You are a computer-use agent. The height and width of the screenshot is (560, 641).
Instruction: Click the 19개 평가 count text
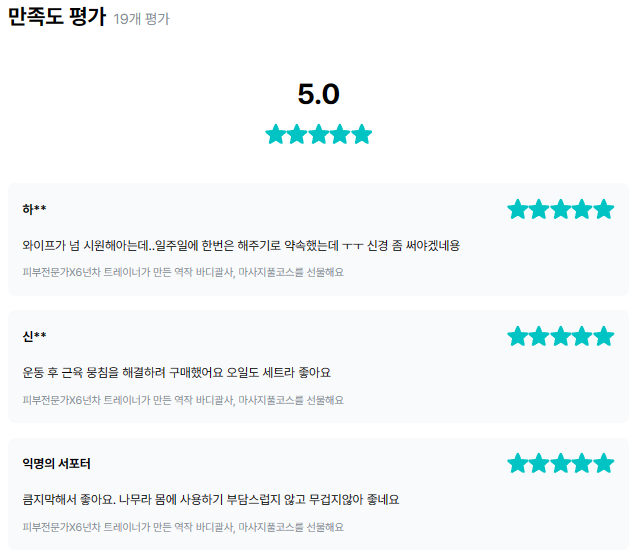(141, 20)
